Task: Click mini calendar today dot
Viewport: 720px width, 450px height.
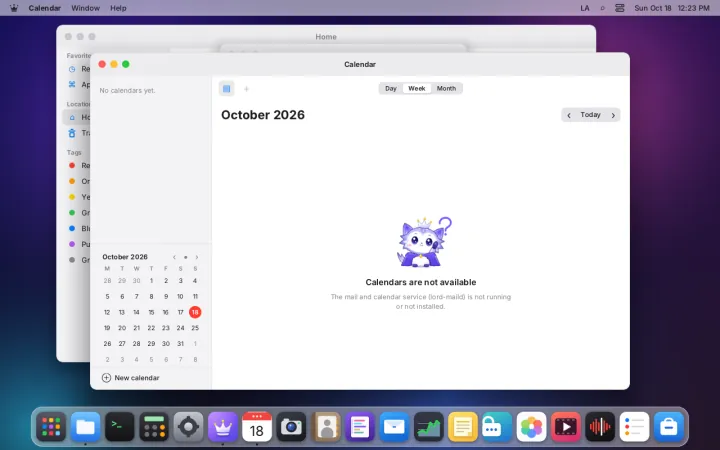Action: [186, 257]
